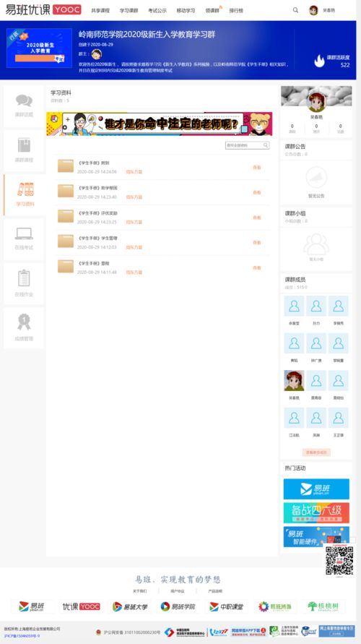Click the 用户协议 footer link
This screenshot has width=361, height=644.
(x=177, y=591)
